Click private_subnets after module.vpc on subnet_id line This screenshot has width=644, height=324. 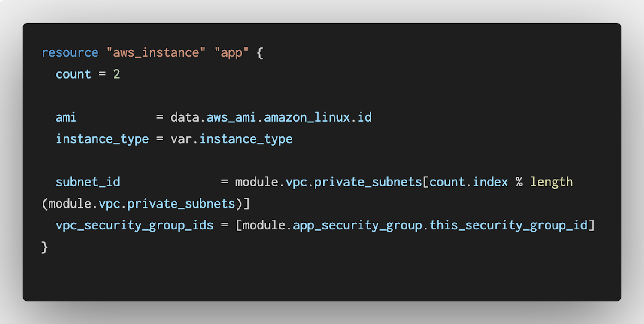368,182
